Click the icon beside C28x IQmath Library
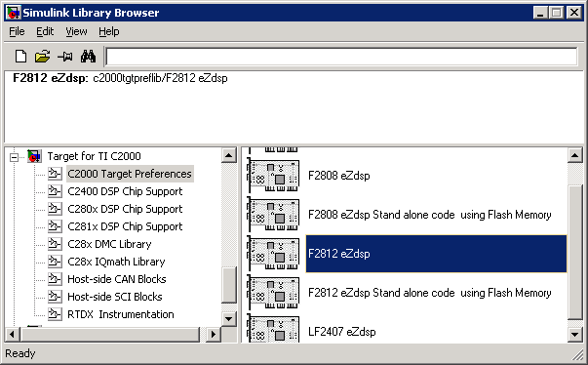Screen dimensions: 588x365 click(55, 262)
